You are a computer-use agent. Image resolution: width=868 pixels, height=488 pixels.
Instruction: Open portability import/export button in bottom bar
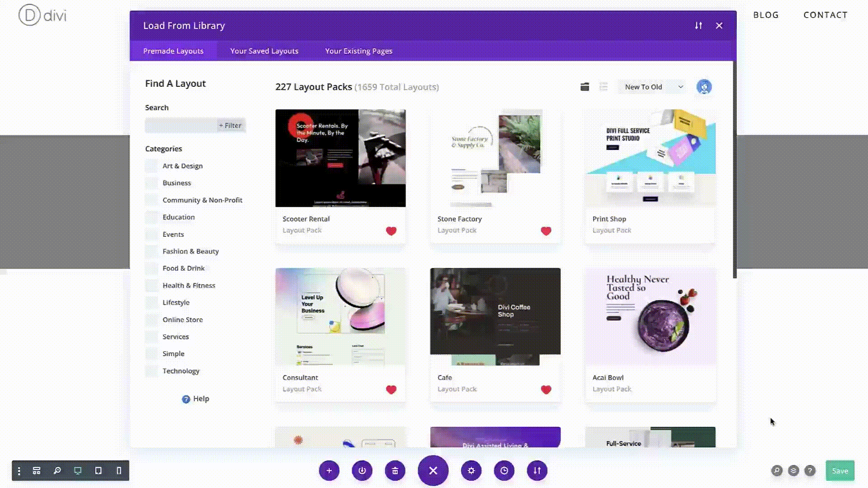click(x=537, y=471)
